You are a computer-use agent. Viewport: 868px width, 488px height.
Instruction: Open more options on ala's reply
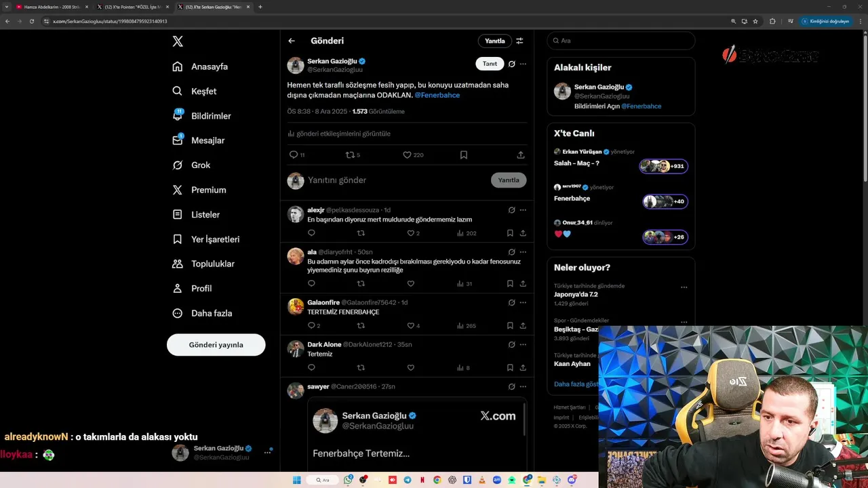tap(523, 251)
